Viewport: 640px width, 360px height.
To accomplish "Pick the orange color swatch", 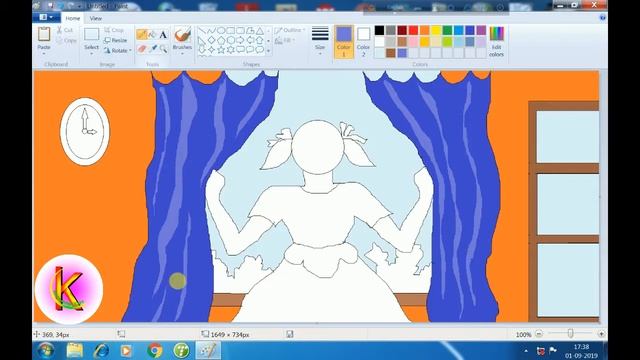I will point(424,30).
